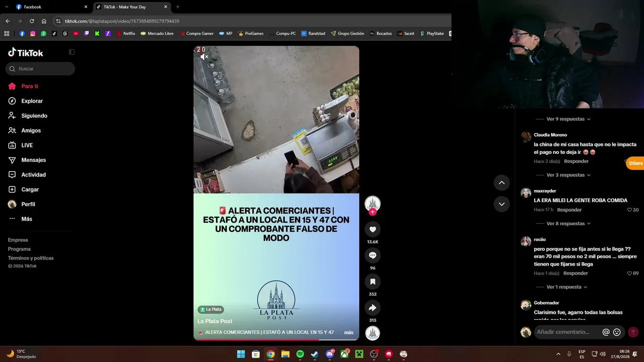Go to previous video with up arrow
This screenshot has width=644, height=362.
tap(502, 183)
